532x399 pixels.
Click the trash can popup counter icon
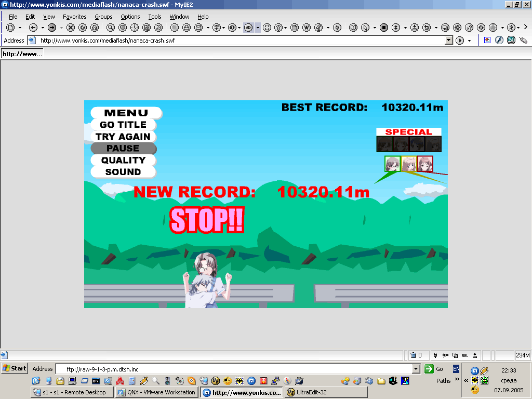coord(413,355)
